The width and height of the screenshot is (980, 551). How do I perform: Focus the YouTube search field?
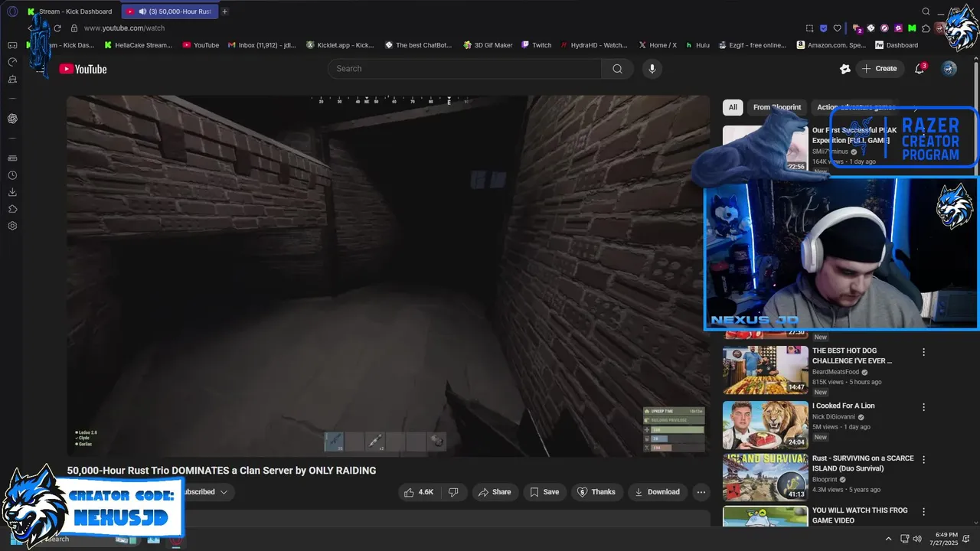pyautogui.click(x=465, y=69)
